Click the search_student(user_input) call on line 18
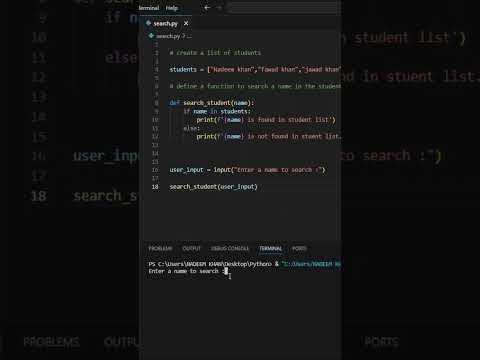The width and height of the screenshot is (480, 360). point(213,187)
